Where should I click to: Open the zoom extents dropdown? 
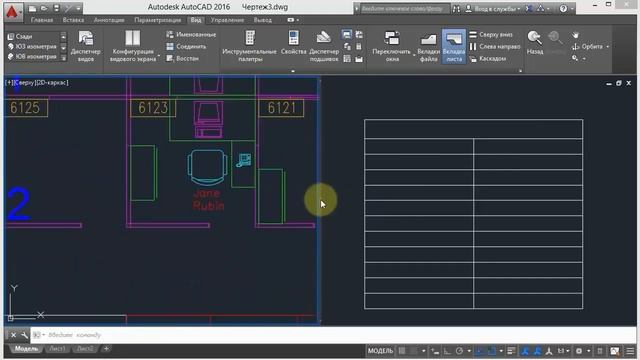point(584,58)
